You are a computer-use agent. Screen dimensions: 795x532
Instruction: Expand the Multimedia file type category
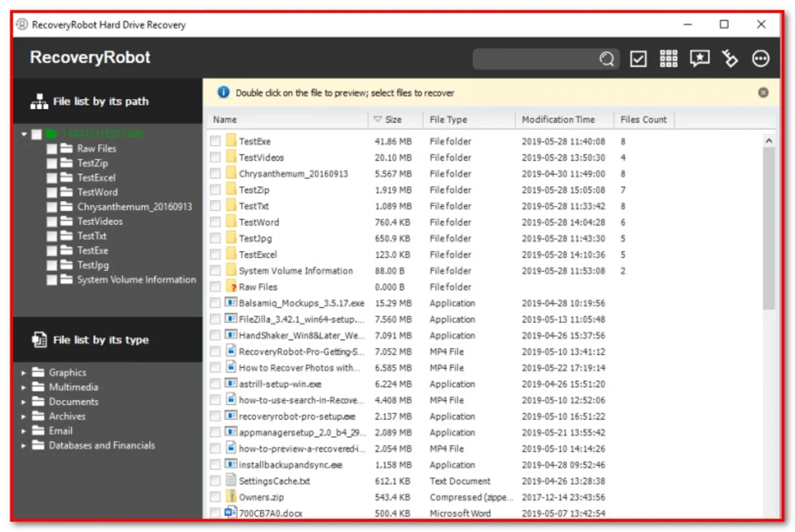coord(23,387)
